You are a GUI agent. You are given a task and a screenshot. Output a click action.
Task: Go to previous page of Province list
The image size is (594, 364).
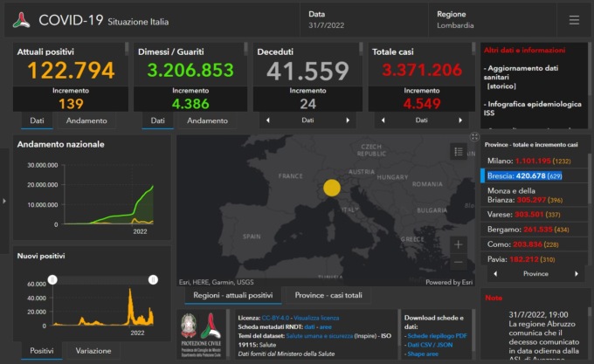[494, 273]
